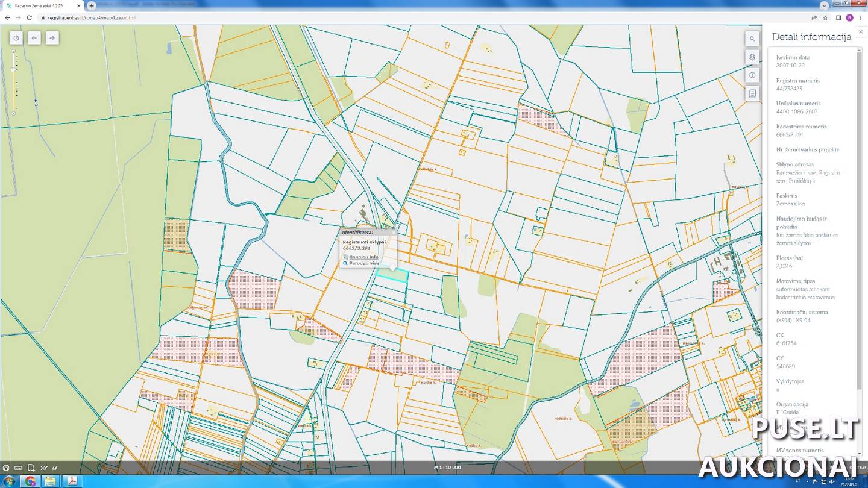Screen dimensions: 868x488
Task: Select the measure ruler tool
Action: [19, 468]
